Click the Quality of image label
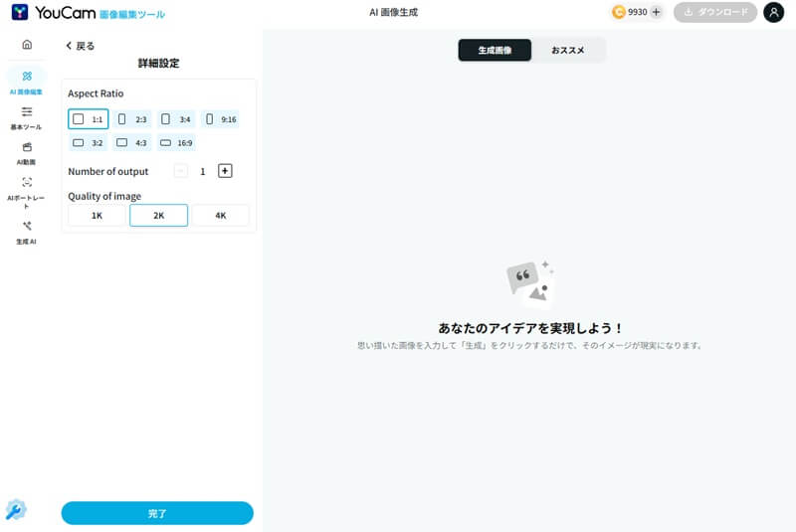The width and height of the screenshot is (796, 532). 104,196
